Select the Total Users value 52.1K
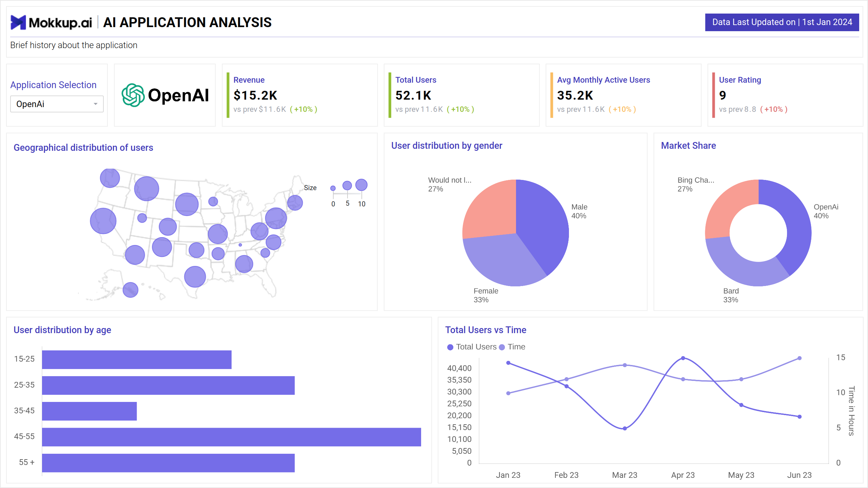Image resolution: width=868 pixels, height=488 pixels. [x=413, y=96]
